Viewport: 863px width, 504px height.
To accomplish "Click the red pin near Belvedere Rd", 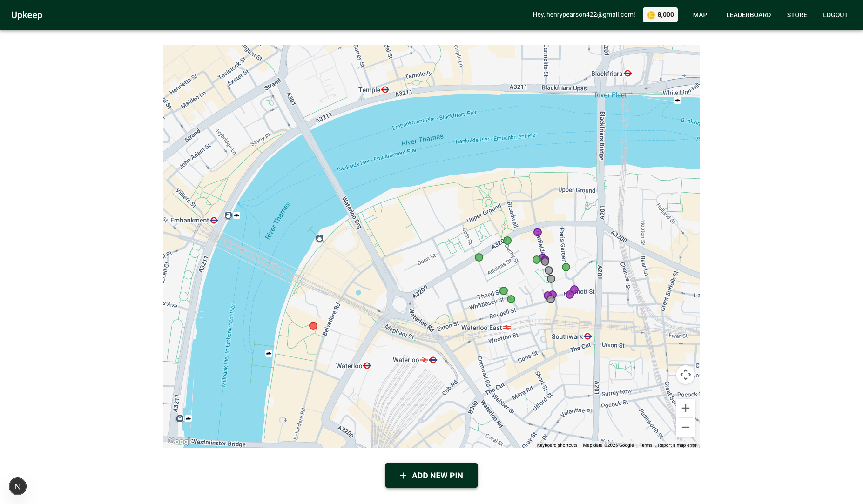I will [x=313, y=326].
